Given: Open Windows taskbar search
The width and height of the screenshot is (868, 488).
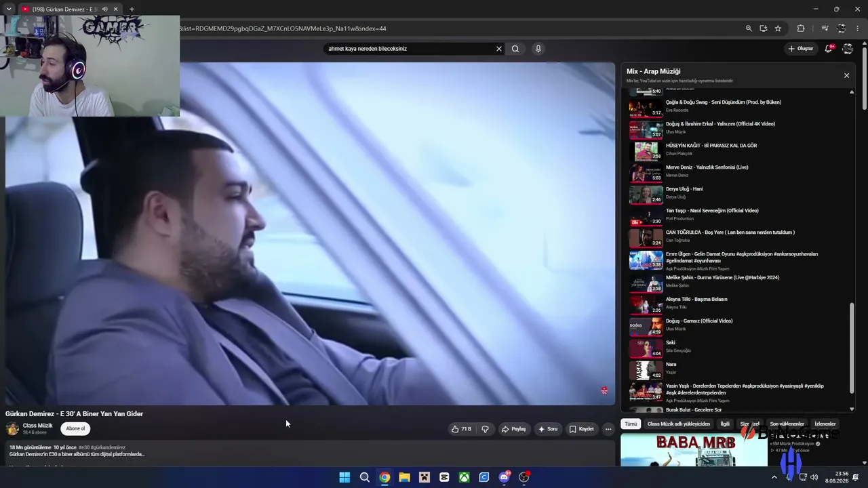Looking at the screenshot, I should pyautogui.click(x=365, y=477).
